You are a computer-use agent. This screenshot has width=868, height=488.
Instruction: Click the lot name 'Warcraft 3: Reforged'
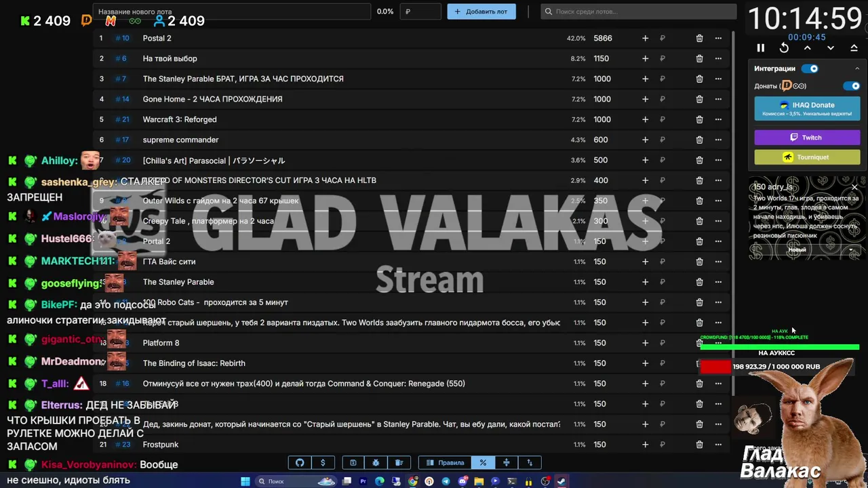click(180, 120)
